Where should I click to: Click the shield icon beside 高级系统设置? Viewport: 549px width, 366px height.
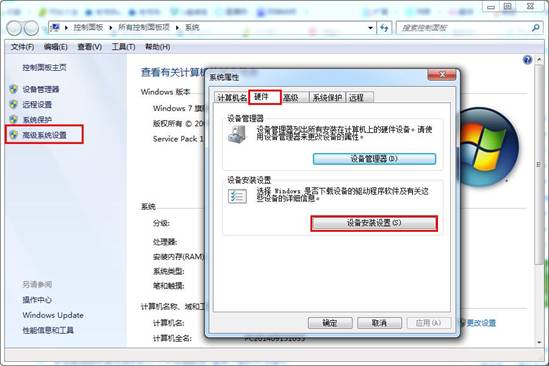point(13,135)
